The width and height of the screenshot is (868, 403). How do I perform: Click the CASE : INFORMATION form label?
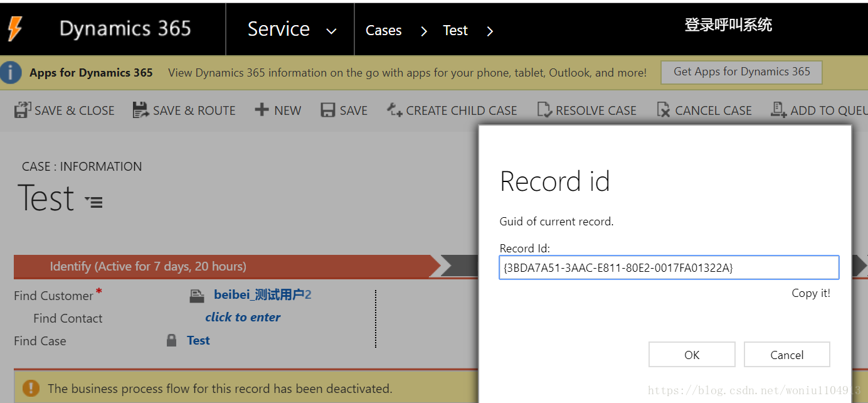tap(82, 166)
